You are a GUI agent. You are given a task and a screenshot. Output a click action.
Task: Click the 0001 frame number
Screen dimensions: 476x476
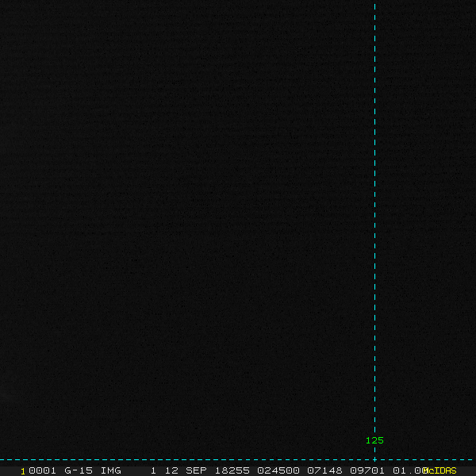click(x=43, y=470)
